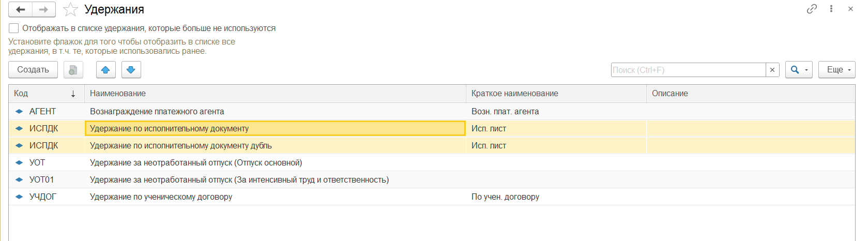Select the Вознаграждение платежного агента row

[432, 111]
